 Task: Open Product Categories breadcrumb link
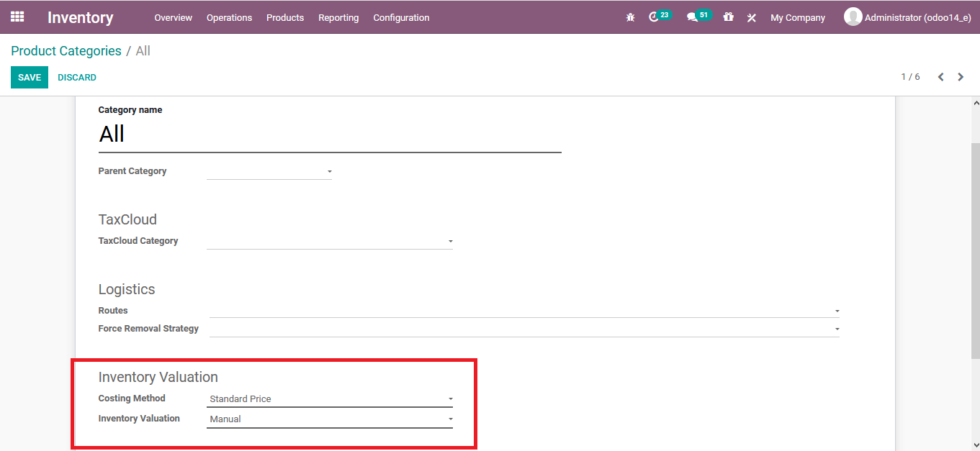pyautogui.click(x=66, y=51)
